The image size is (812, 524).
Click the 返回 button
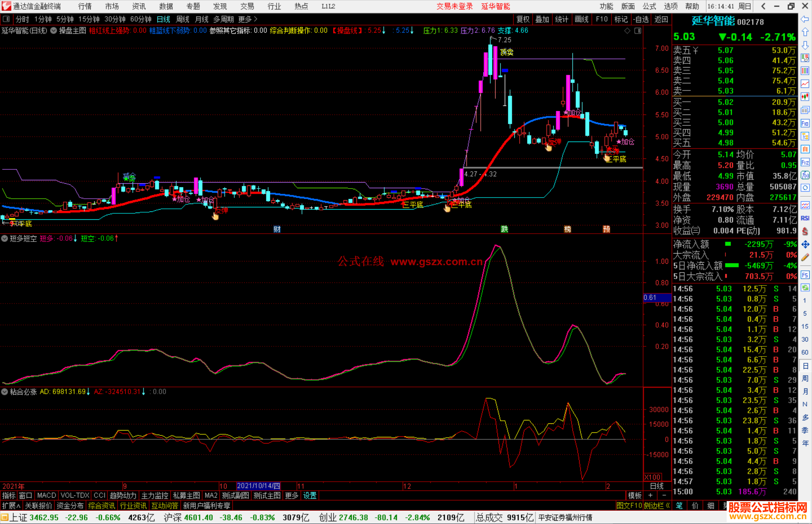tap(661, 19)
